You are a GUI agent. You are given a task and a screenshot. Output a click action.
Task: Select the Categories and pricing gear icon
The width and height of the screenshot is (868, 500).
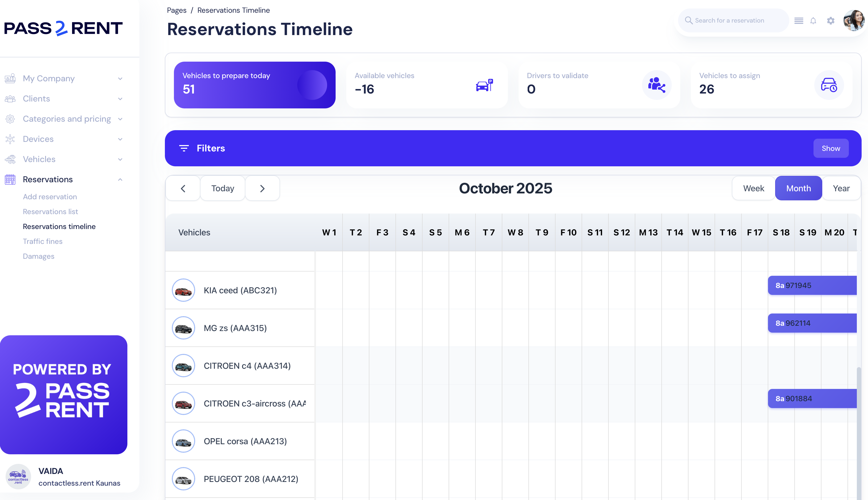[x=10, y=119]
